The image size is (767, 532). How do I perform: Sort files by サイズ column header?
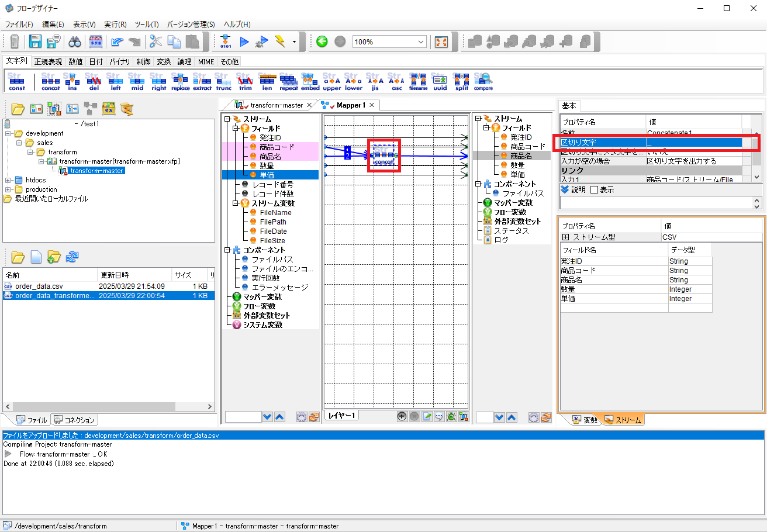pos(189,275)
